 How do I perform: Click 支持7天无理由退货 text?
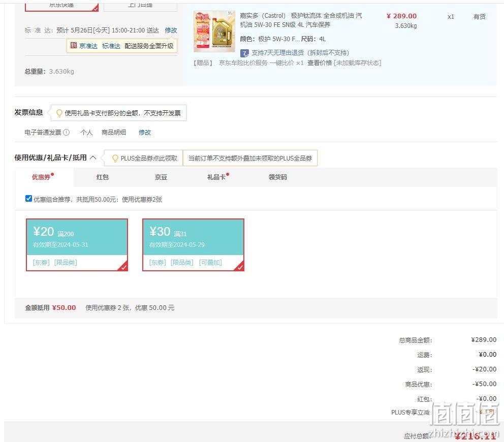pyautogui.click(x=300, y=53)
